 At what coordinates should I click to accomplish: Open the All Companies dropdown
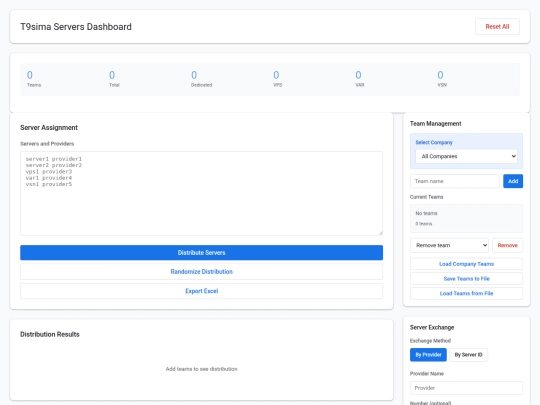466,156
